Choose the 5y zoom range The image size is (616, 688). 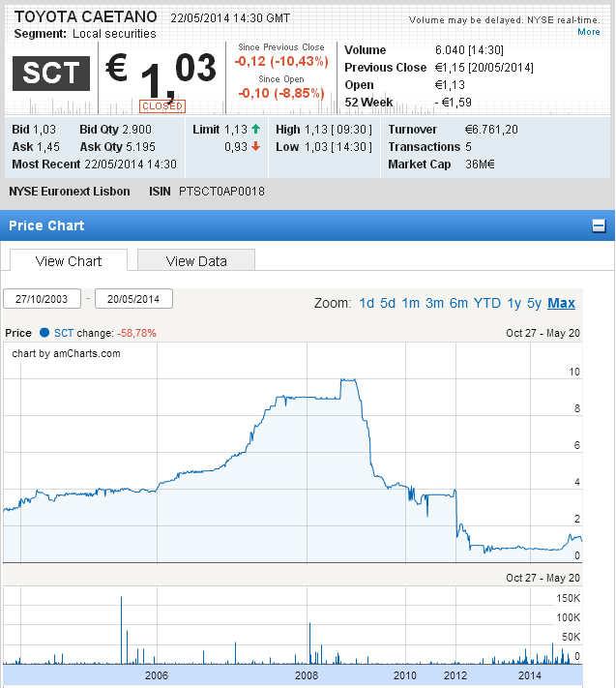point(534,303)
